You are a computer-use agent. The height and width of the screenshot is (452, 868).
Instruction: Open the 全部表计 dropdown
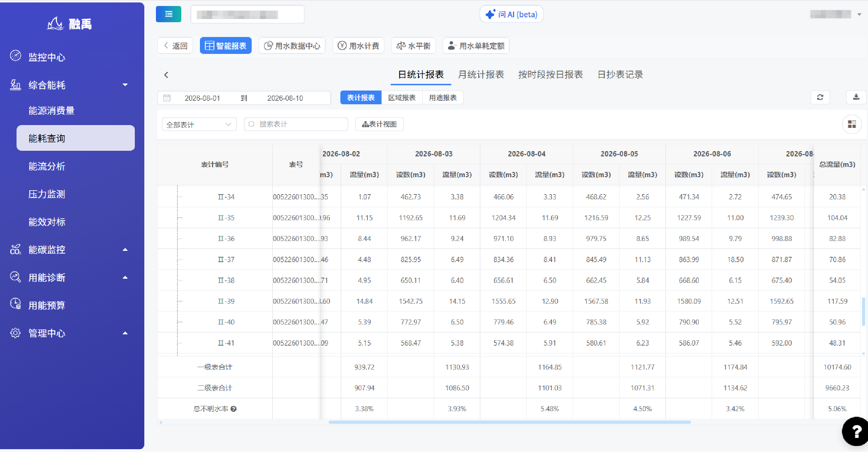point(199,124)
